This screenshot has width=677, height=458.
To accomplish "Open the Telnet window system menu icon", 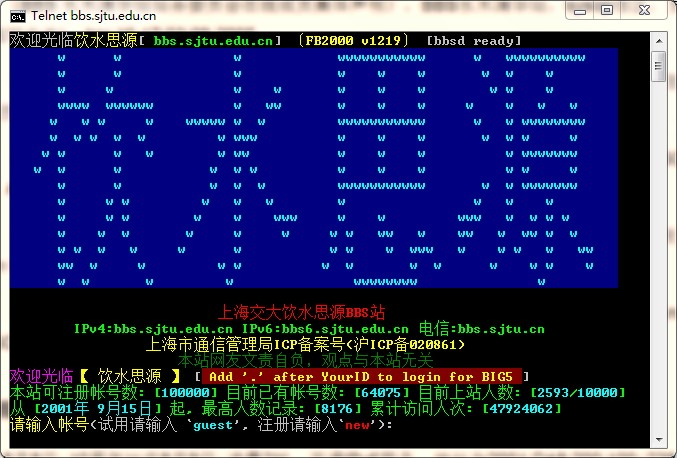I will coord(18,16).
